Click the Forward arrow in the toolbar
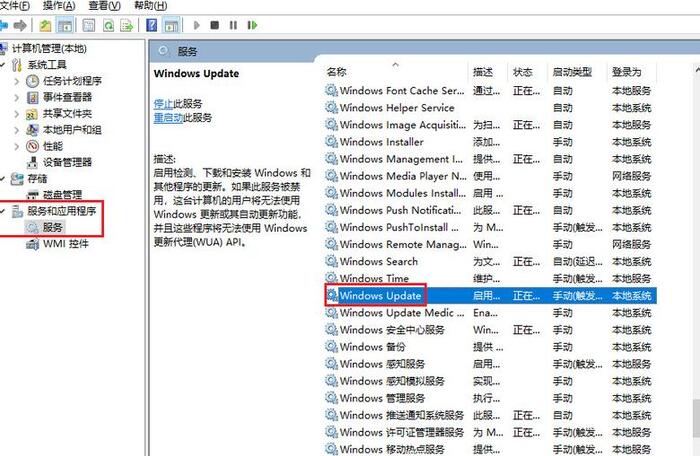Viewport: 700px width, 456px height. pos(20,25)
